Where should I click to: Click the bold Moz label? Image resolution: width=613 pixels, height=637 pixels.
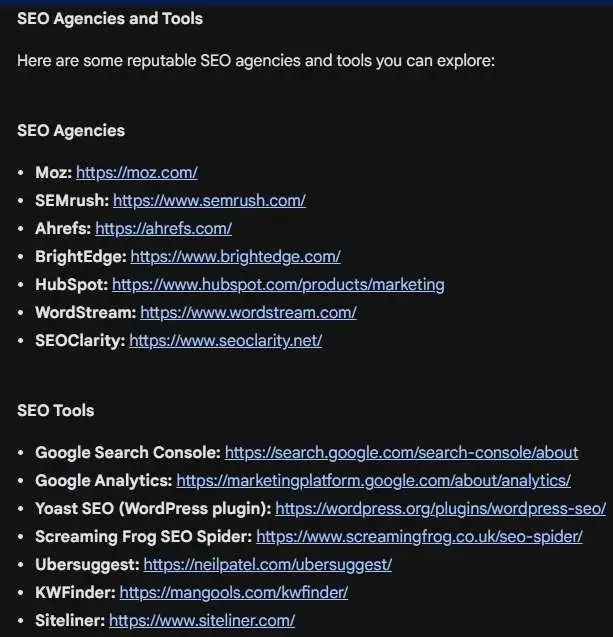click(54, 173)
